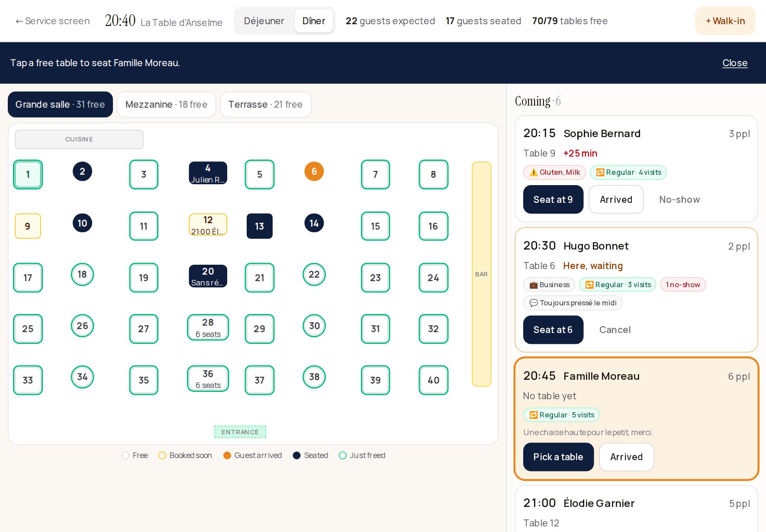Open the Grande salle tab
Viewport: 766px width, 532px height.
(x=60, y=105)
